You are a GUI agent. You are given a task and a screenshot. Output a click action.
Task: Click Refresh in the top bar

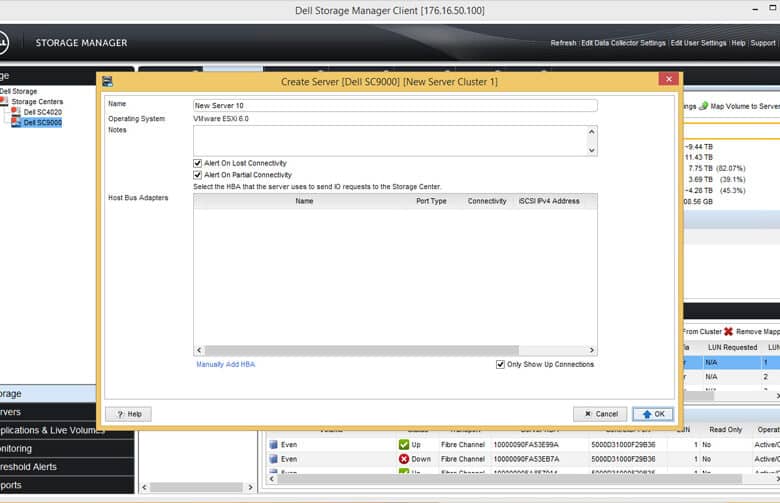click(563, 43)
